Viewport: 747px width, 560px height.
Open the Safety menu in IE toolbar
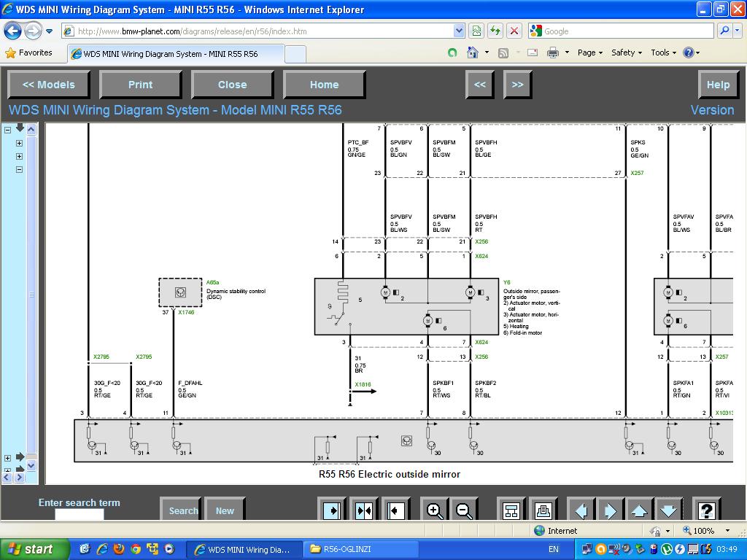pyautogui.click(x=626, y=52)
